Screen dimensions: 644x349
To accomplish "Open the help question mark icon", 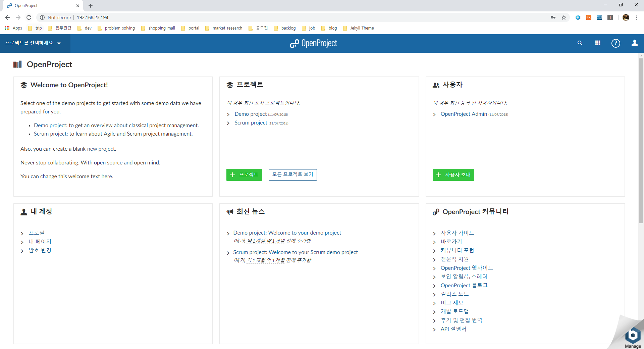I will pos(616,43).
